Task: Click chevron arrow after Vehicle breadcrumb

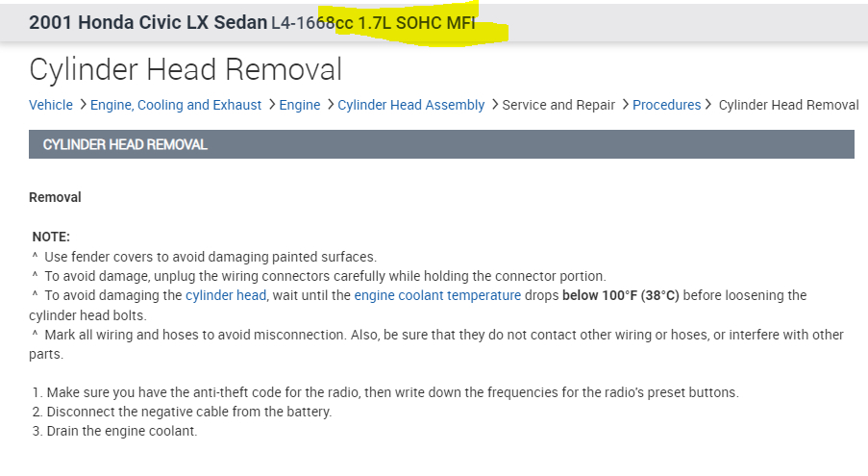Action: (83, 104)
